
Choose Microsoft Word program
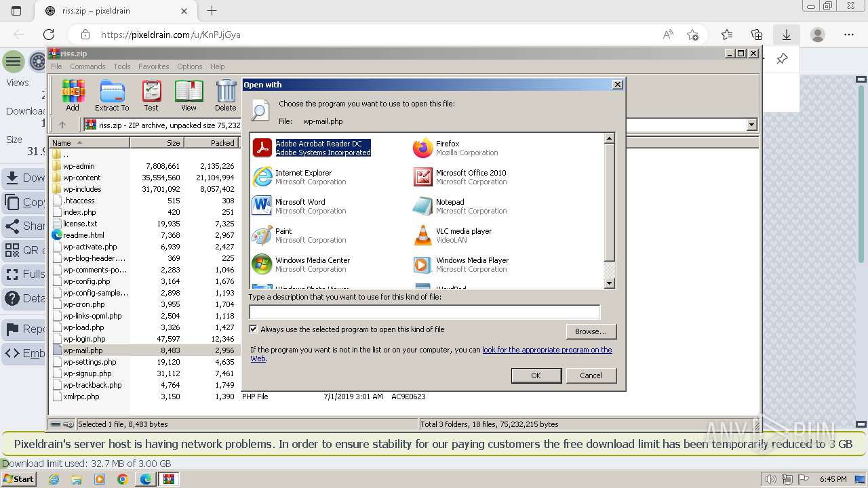pos(299,206)
